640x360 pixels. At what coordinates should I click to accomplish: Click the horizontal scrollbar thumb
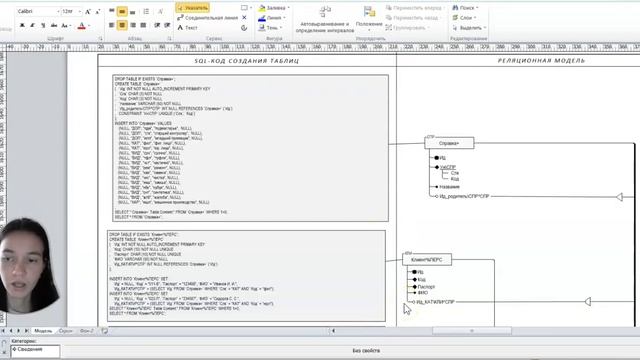[472, 331]
